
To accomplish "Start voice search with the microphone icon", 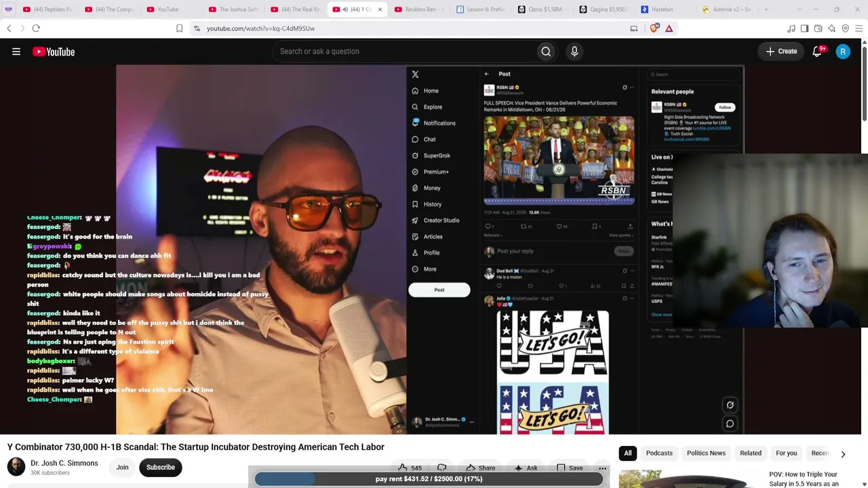I will click(x=574, y=52).
